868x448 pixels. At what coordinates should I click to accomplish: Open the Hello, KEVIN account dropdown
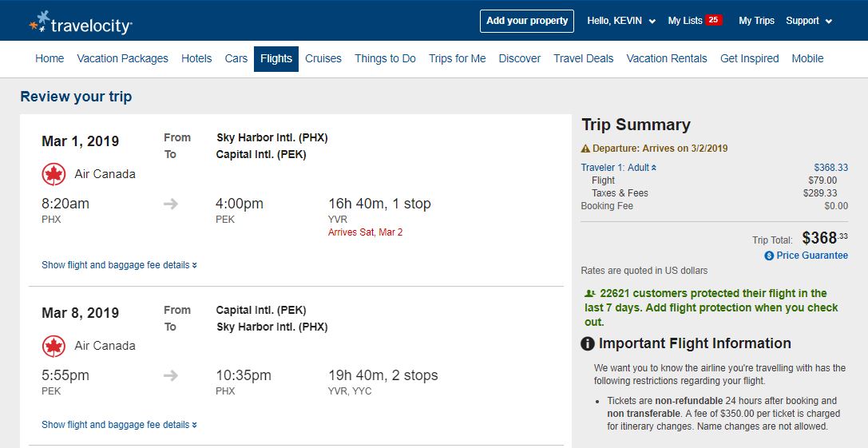tap(620, 21)
